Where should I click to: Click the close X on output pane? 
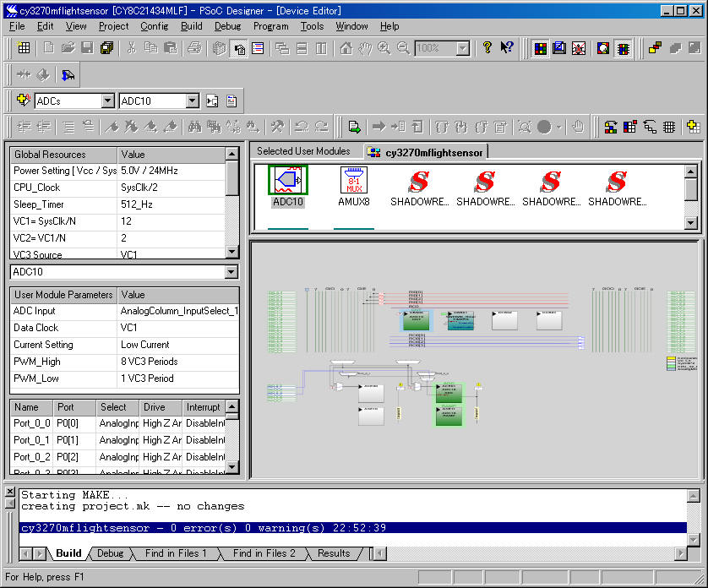click(10, 492)
